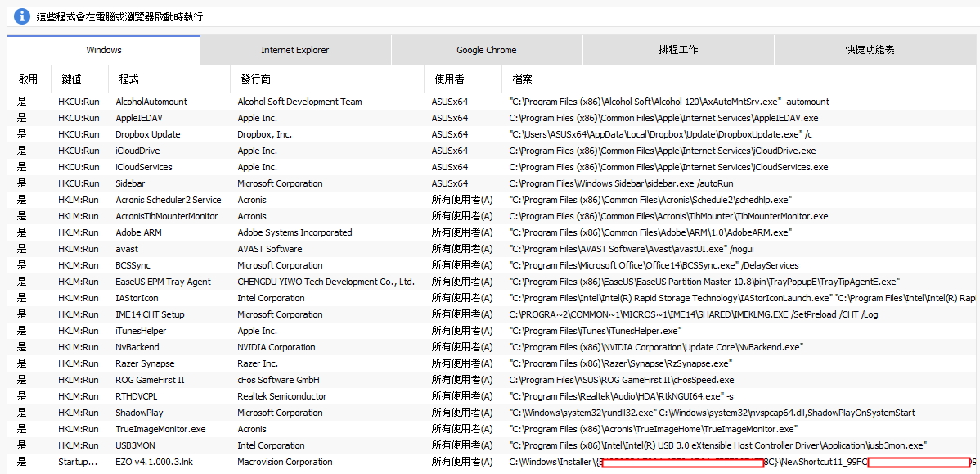The width and height of the screenshot is (980, 474).
Task: Toggle 是 for AlcoholAutomount row
Action: 22,102
